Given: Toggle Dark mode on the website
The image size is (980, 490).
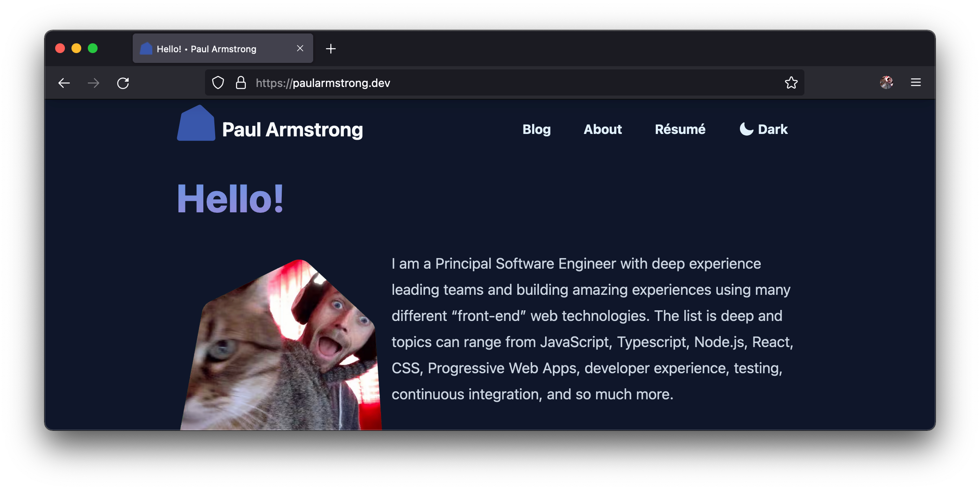Looking at the screenshot, I should [x=763, y=129].
